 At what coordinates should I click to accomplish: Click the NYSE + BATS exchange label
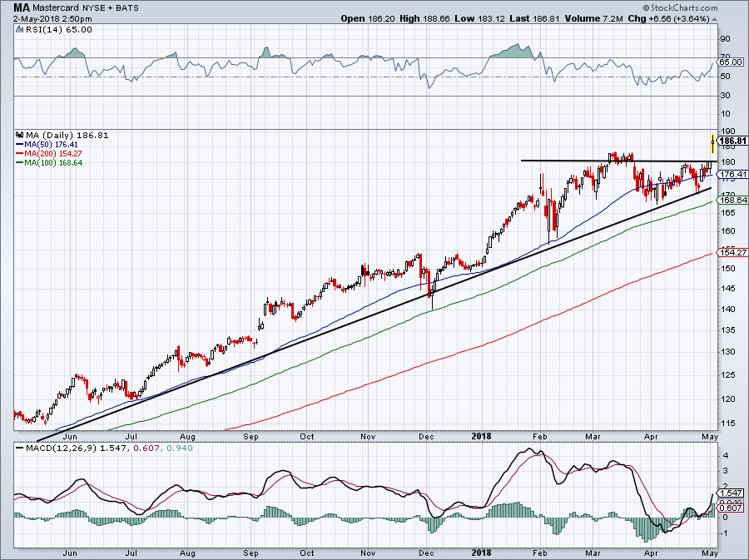(x=111, y=7)
